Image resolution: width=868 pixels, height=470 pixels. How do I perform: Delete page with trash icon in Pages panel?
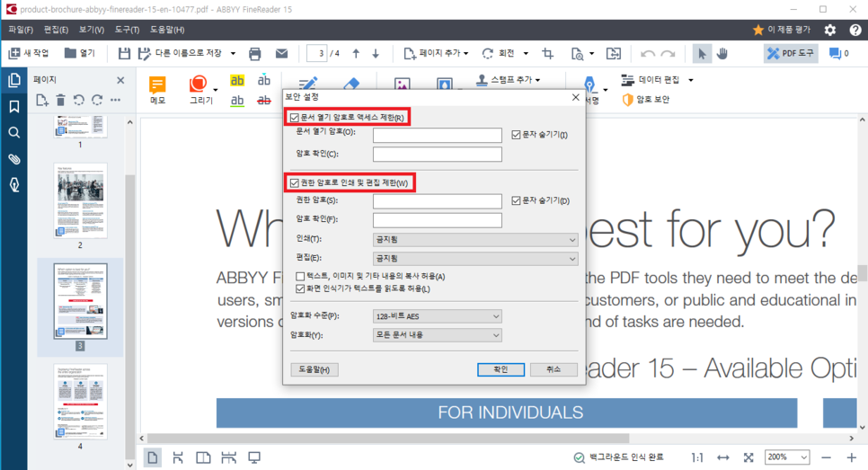pos(61,100)
